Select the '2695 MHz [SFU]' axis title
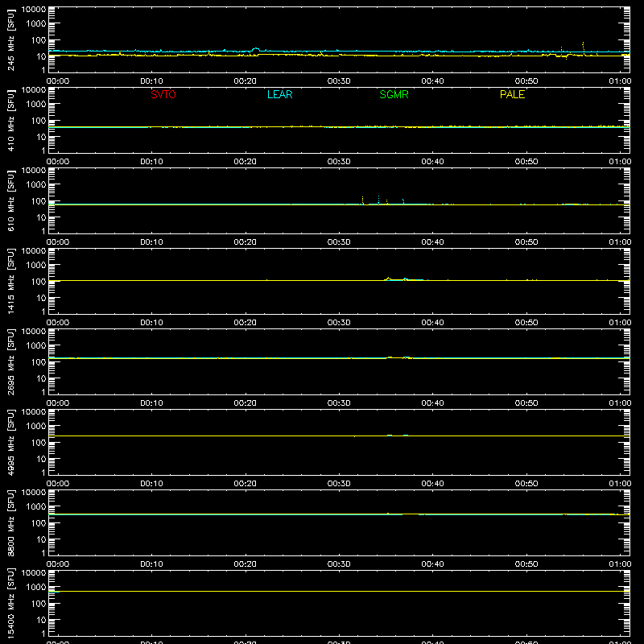The height and width of the screenshot is (644, 644). coord(11,361)
